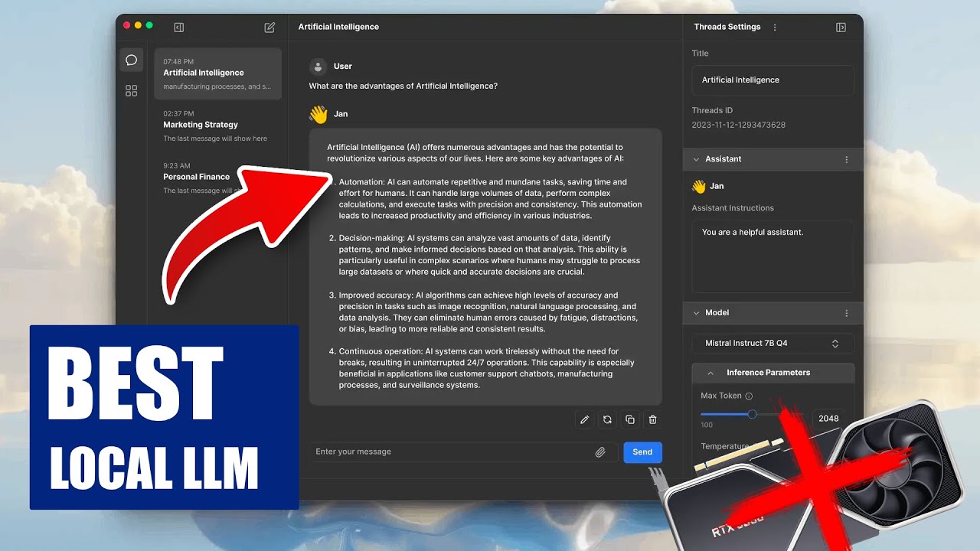
Task: Open the hub grid icon in the sidebar
Action: pyautogui.click(x=131, y=90)
